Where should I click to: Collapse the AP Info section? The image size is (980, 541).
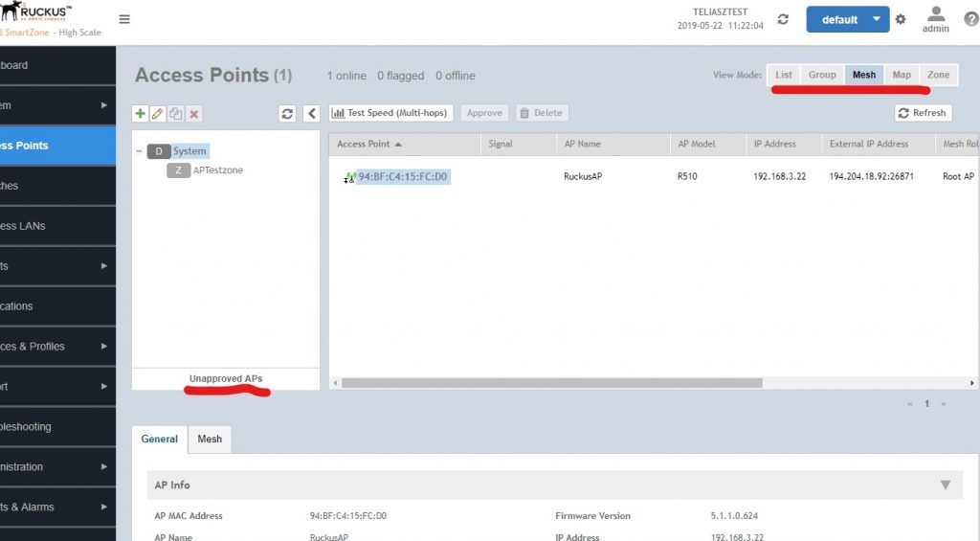click(x=946, y=485)
